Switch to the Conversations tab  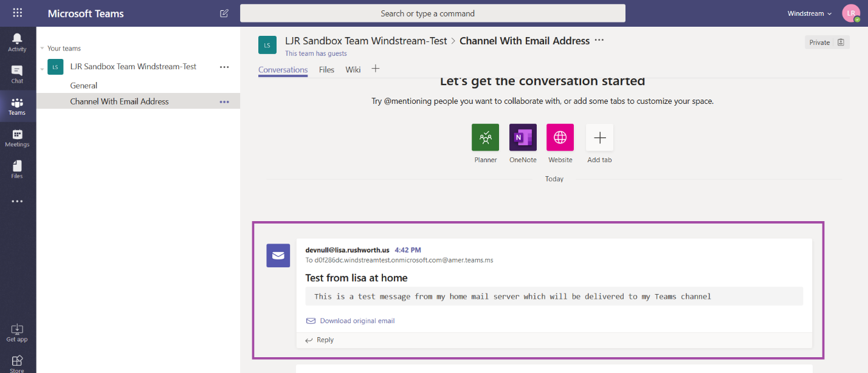point(283,70)
